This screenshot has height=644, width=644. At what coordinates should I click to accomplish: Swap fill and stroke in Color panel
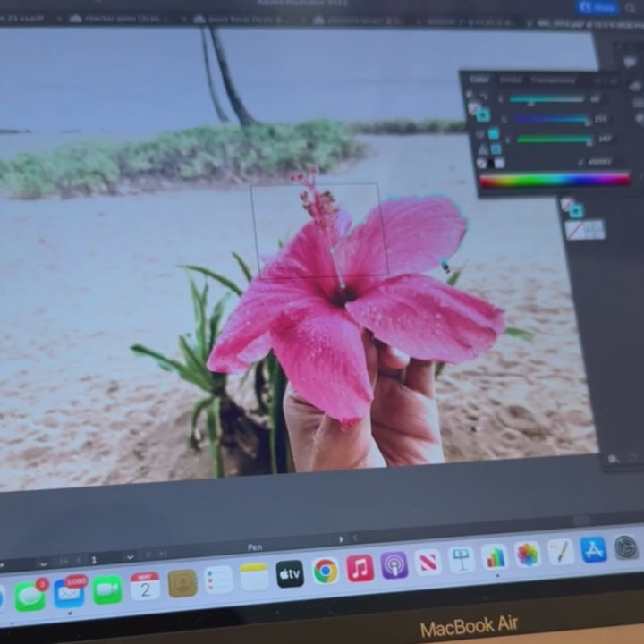(484, 97)
